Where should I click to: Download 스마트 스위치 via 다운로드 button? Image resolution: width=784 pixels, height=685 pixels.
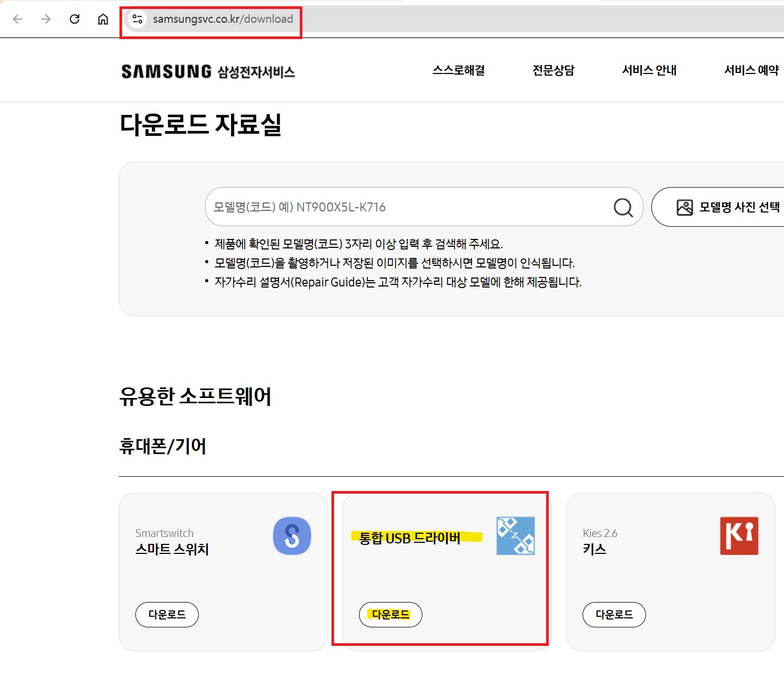(x=167, y=615)
